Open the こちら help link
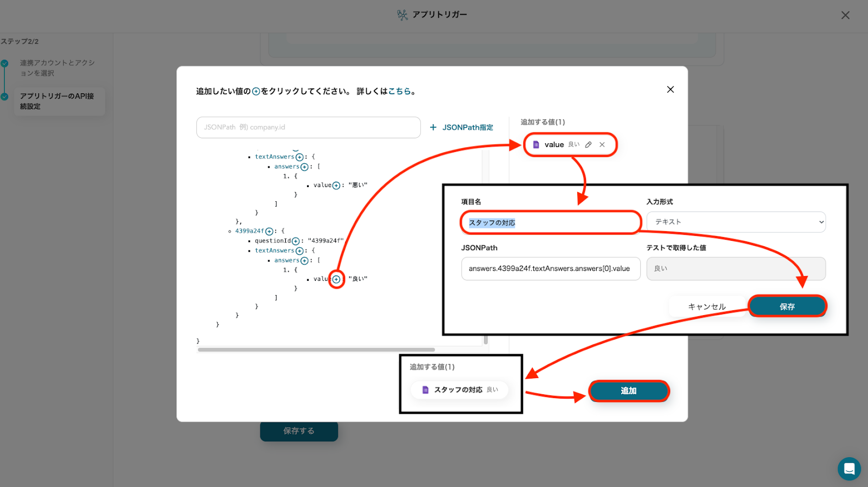The height and width of the screenshot is (487, 868). click(x=399, y=91)
